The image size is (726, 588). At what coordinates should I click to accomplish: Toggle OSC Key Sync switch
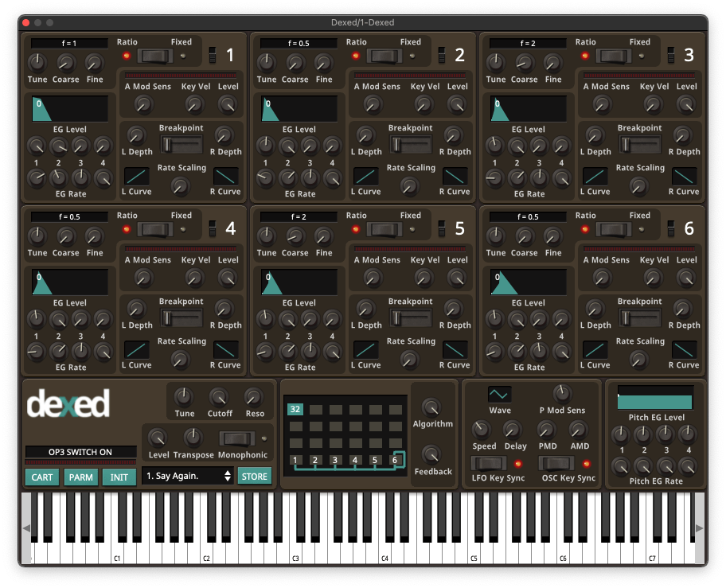pyautogui.click(x=556, y=463)
